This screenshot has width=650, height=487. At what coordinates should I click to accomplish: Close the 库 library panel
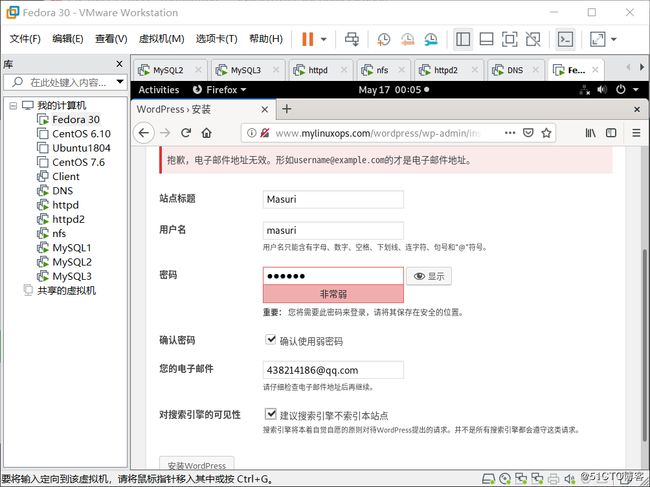point(119,64)
